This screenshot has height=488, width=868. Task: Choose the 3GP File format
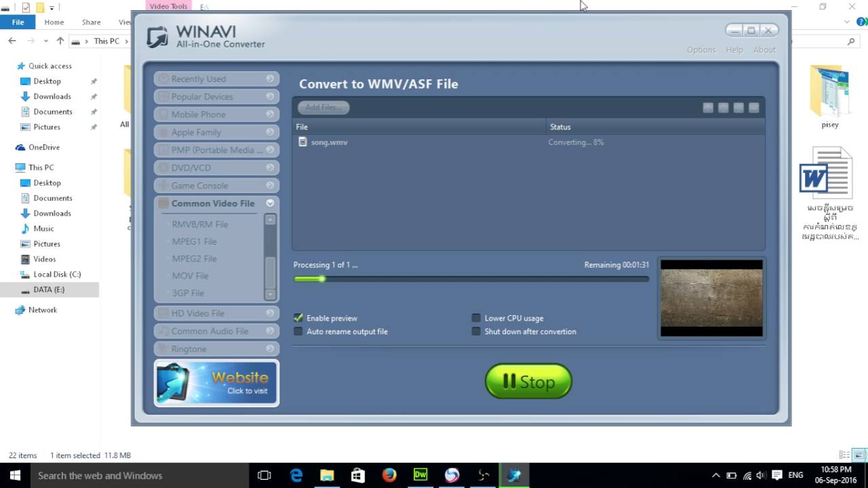coord(188,293)
